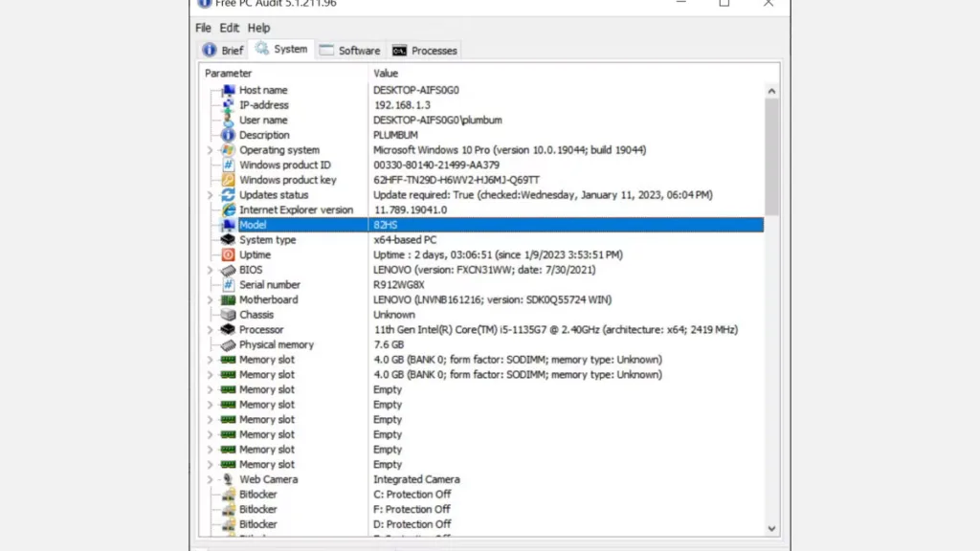
Task: Open the Edit menu
Action: point(229,28)
